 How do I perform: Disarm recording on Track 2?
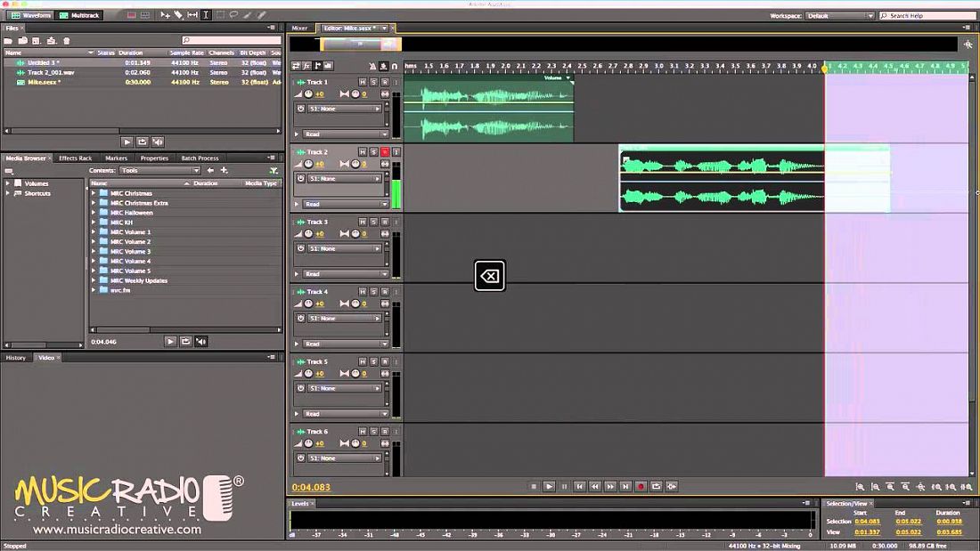coord(385,152)
